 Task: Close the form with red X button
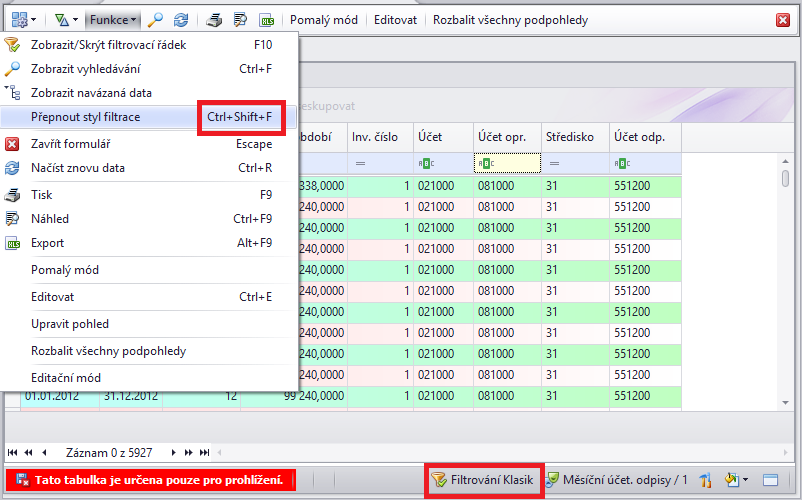click(783, 20)
